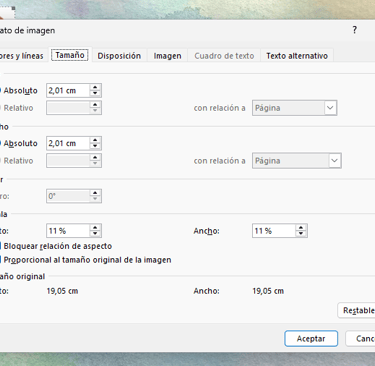Click the absolute height input field
Viewport: 375px width, 366px height.
point(68,90)
